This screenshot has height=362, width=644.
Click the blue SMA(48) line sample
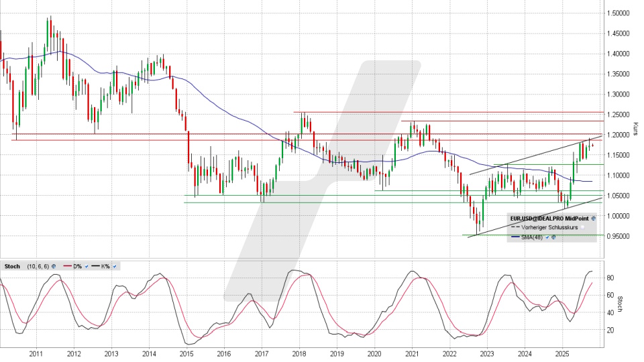(x=515, y=237)
